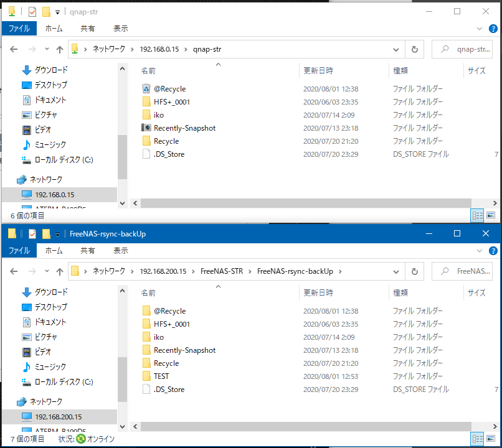Click the horizontal scrollbar in qnap-str file list
Viewport: 502px width, 448px height.
pyautogui.click(x=306, y=203)
